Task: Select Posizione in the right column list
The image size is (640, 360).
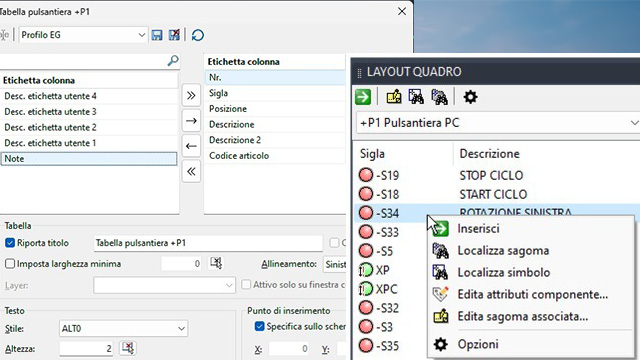Action: point(275,109)
